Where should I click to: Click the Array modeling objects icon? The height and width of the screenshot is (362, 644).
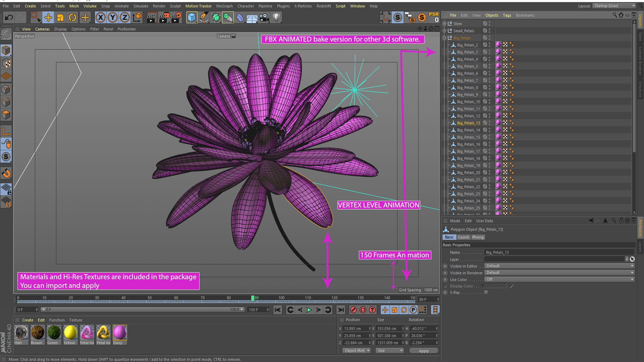coord(228,17)
